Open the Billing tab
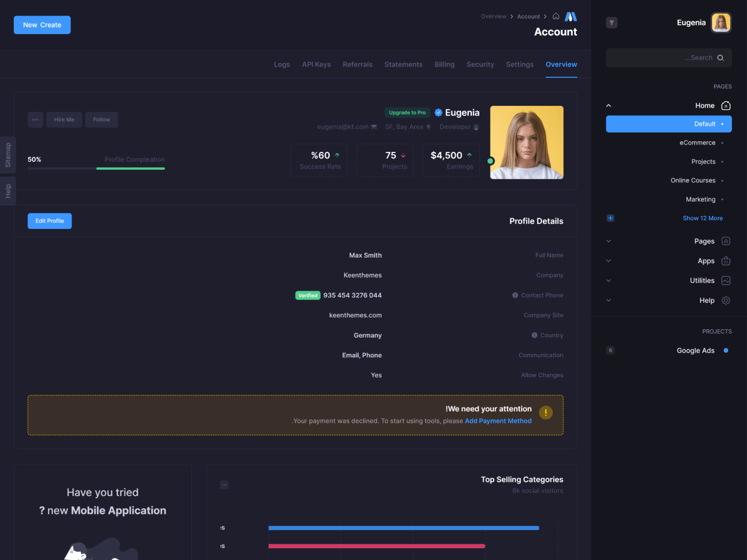Image resolution: width=747 pixels, height=560 pixels. 444,65
